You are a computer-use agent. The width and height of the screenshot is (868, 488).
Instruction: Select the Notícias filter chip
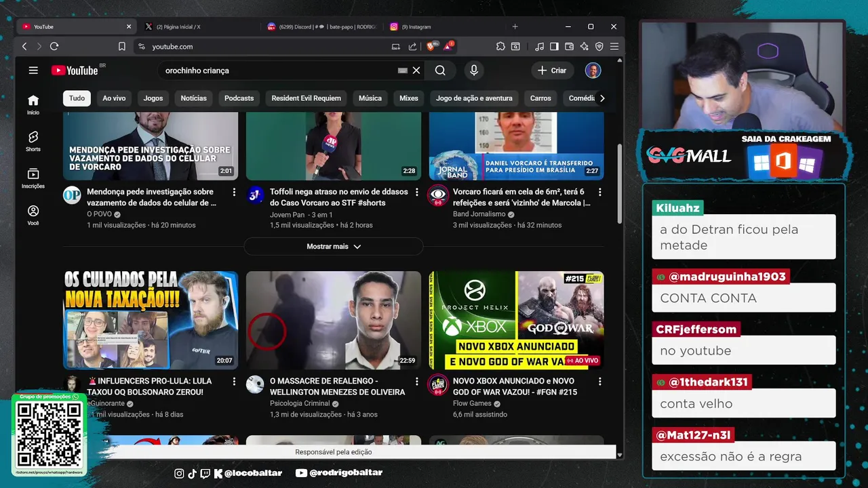(x=193, y=98)
